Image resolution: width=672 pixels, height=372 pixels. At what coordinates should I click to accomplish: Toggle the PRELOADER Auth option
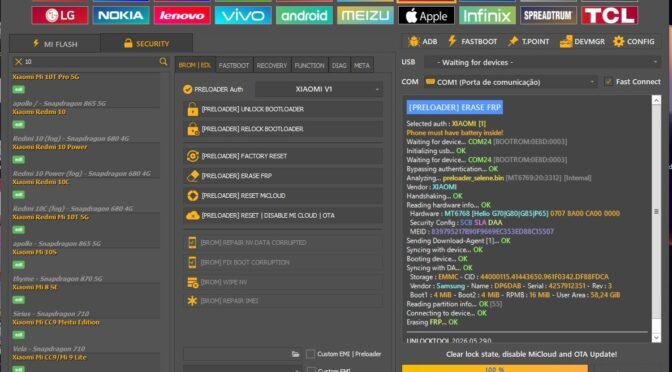pos(187,89)
